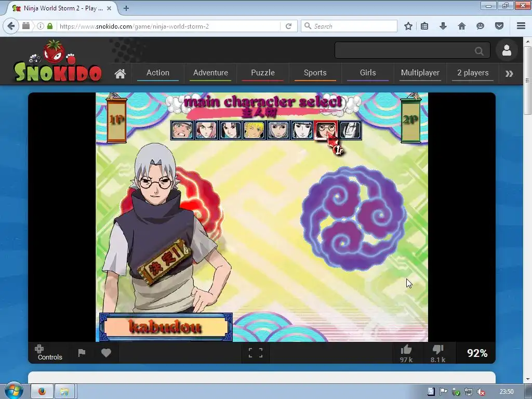532x399 pixels.
Task: Open the 2 players category
Action: tap(473, 73)
